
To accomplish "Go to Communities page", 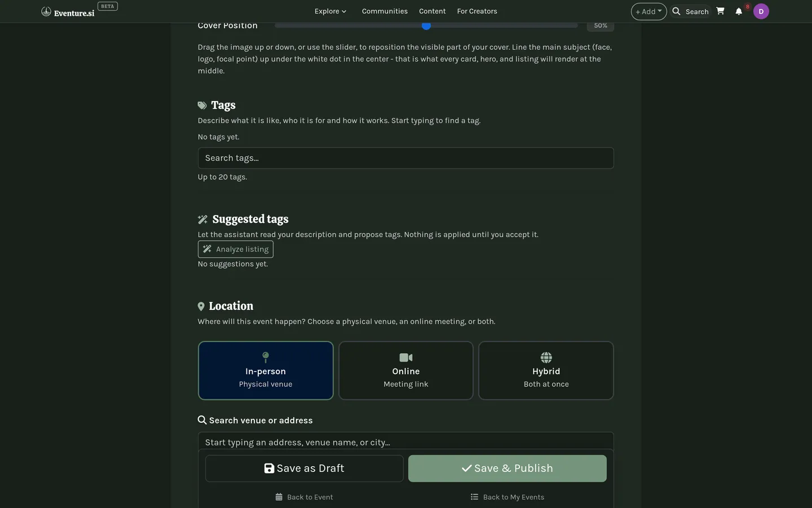I will tap(385, 11).
